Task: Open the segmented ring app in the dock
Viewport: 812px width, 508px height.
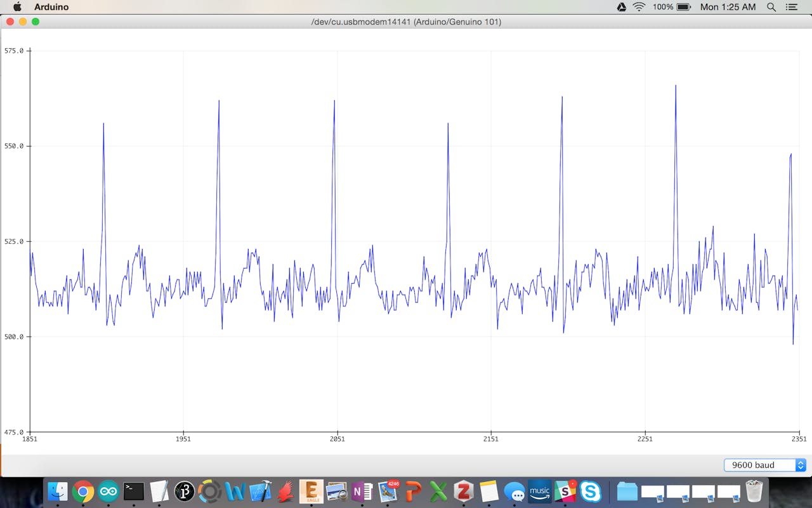Action: 209,491
